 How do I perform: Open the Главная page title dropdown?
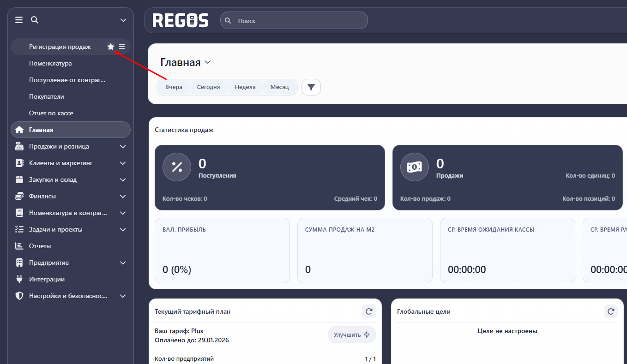click(207, 62)
